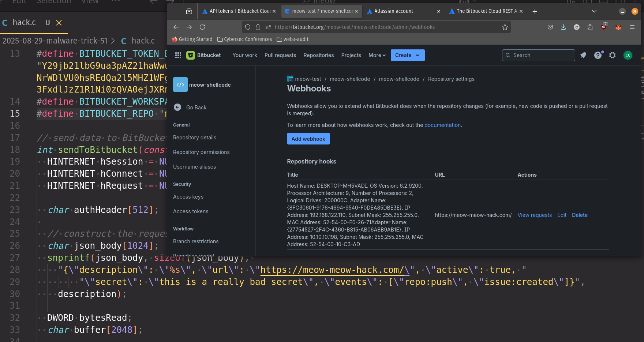The image size is (644, 342).
Task: Open the Bitbucket help question-mark icon
Action: point(598,55)
